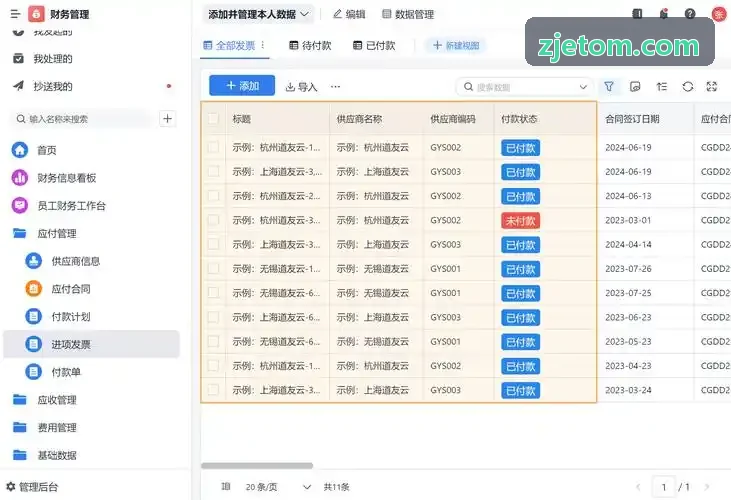
Task: Open the notification bell icon
Action: [x=663, y=14]
